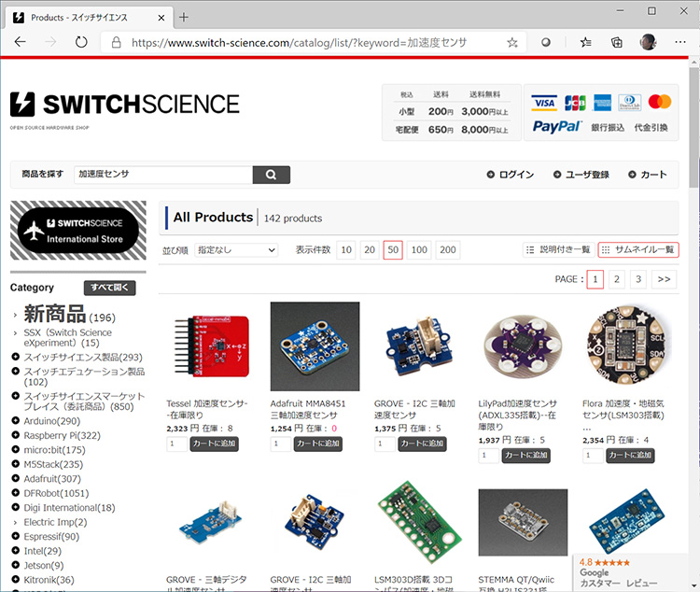This screenshot has width=700, height=592.
Task: Open the Google customer reviews badge
Action: click(630, 572)
